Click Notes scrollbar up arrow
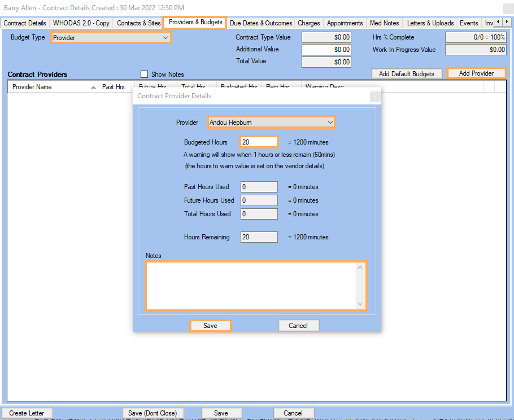 (360, 268)
